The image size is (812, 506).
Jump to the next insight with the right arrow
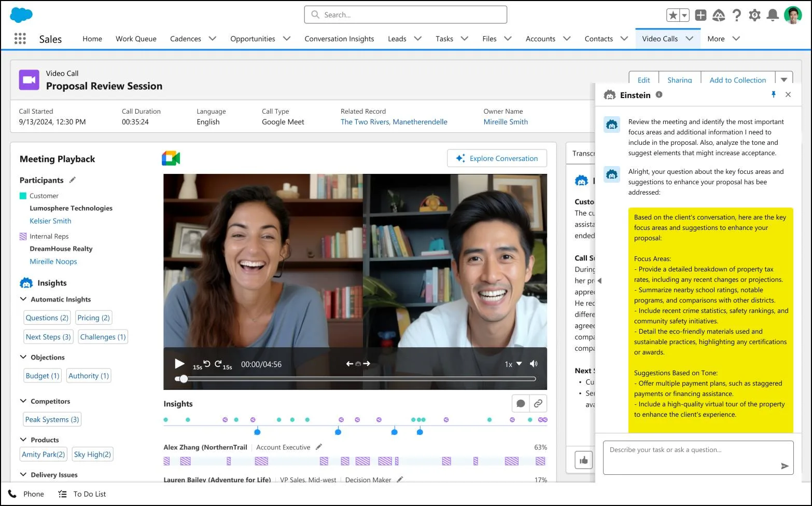pyautogui.click(x=367, y=364)
